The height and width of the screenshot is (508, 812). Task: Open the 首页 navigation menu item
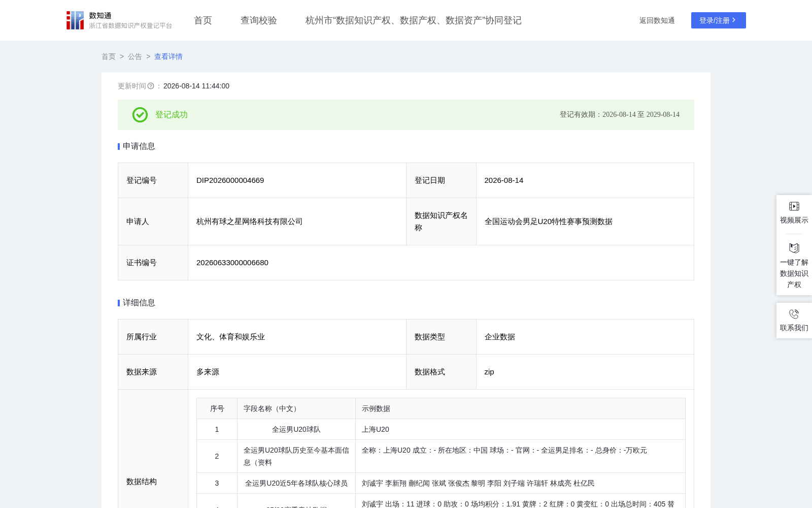coord(203,20)
